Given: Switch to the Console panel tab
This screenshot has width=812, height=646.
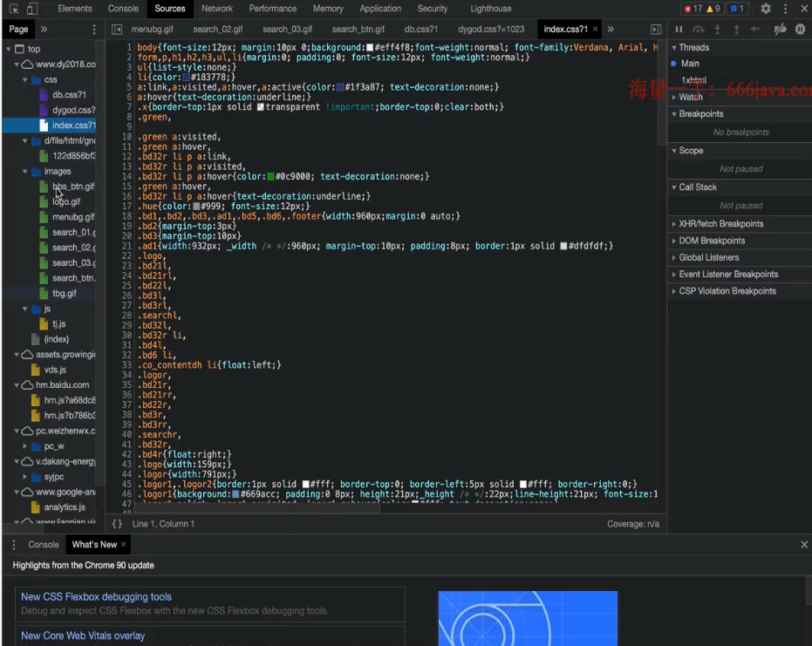Looking at the screenshot, I should 123,9.
